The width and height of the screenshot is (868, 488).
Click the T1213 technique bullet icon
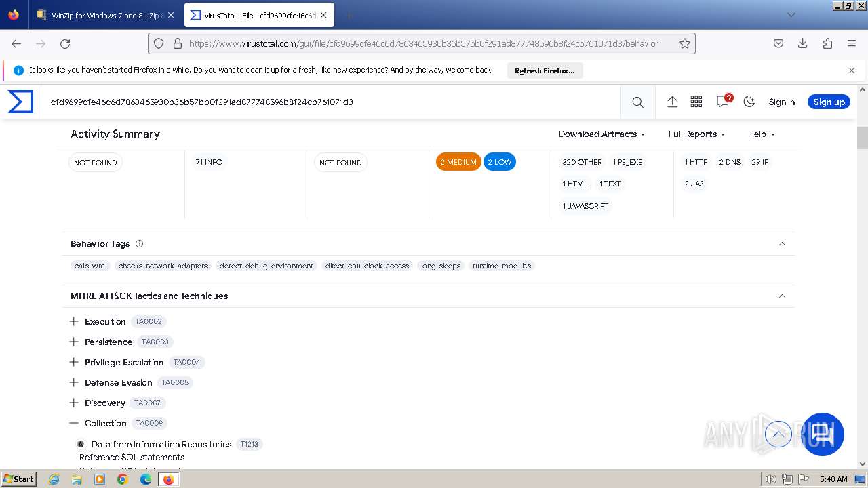pyautogui.click(x=81, y=445)
